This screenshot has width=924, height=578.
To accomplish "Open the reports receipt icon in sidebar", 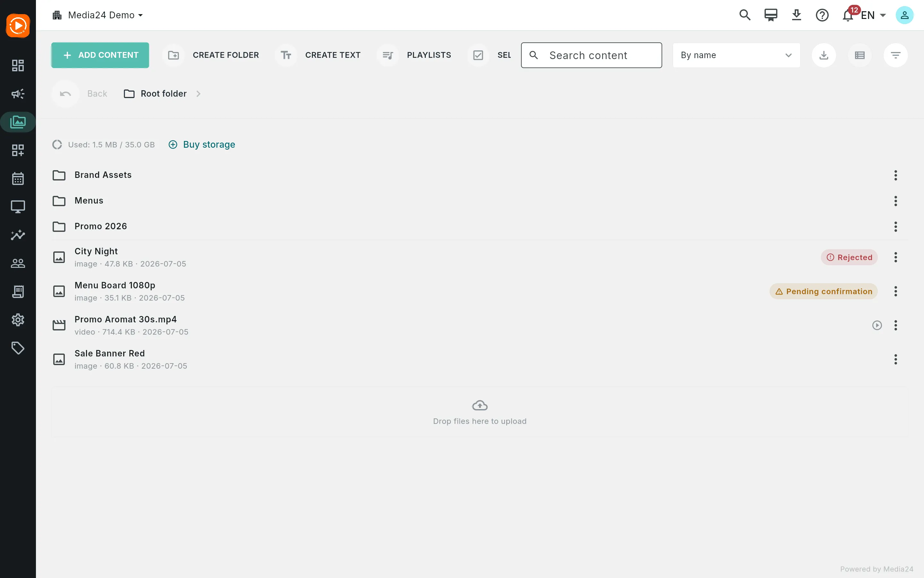I will [x=18, y=292].
